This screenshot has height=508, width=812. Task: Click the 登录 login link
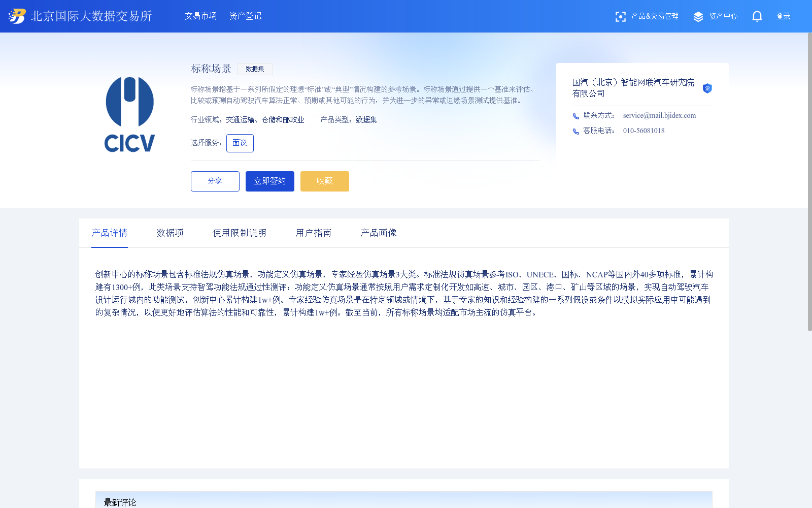coord(783,16)
